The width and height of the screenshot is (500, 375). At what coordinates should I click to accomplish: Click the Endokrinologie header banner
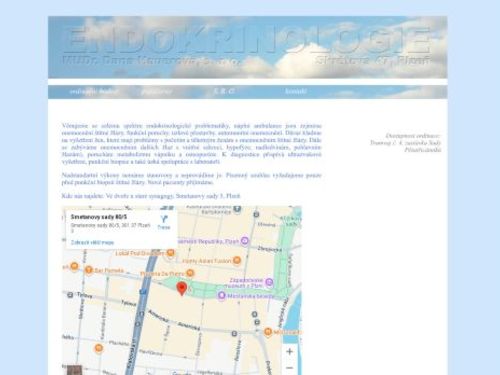[247, 47]
